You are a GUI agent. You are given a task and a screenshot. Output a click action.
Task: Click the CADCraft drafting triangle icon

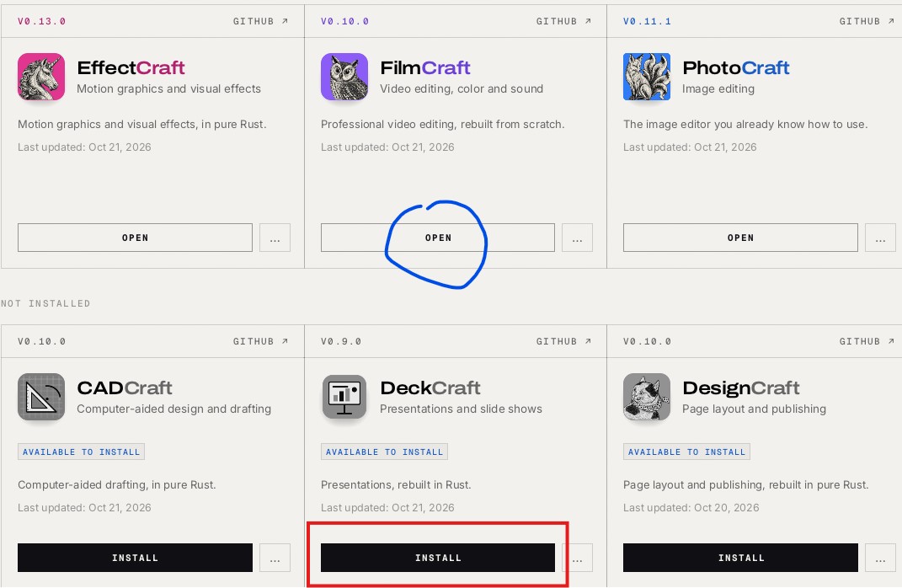(x=40, y=397)
